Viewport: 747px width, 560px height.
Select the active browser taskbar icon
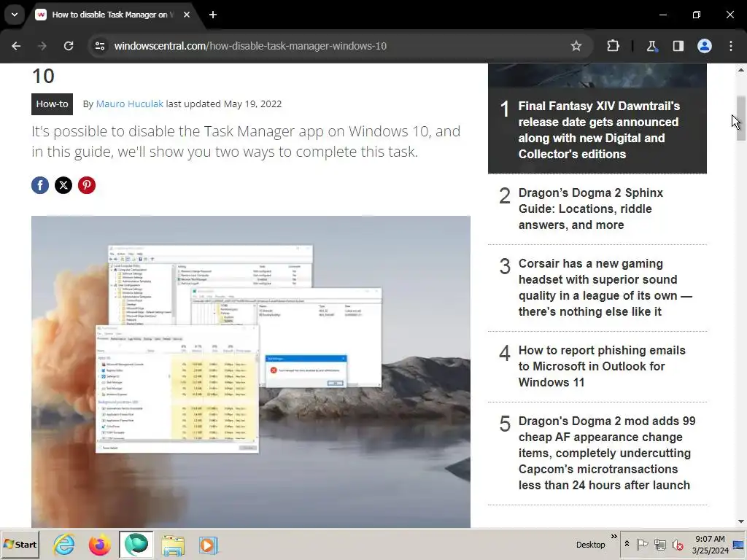click(x=136, y=545)
